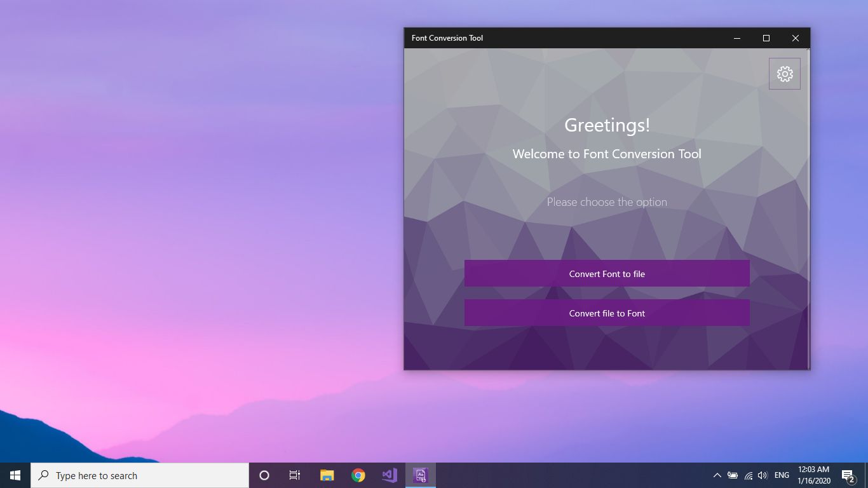
Task: Open the Font Conversion Tool settings gear
Action: pos(785,73)
